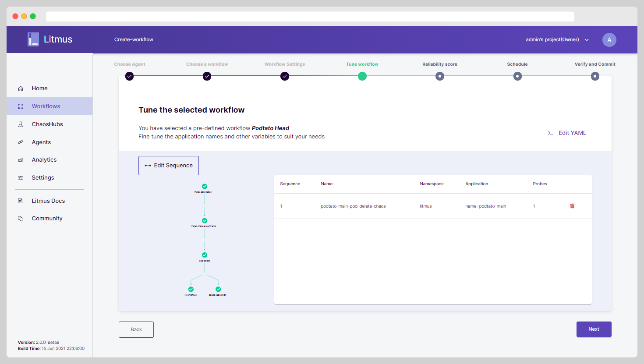The width and height of the screenshot is (644, 364).
Task: Click the Home house icon in sidebar
Action: click(21, 88)
